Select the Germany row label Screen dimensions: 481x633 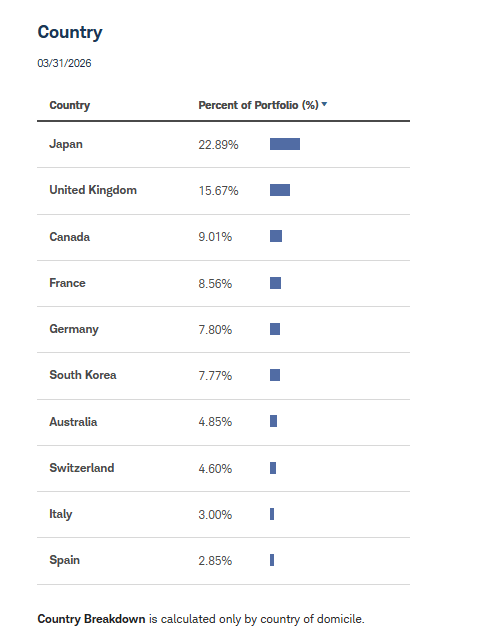coord(74,329)
